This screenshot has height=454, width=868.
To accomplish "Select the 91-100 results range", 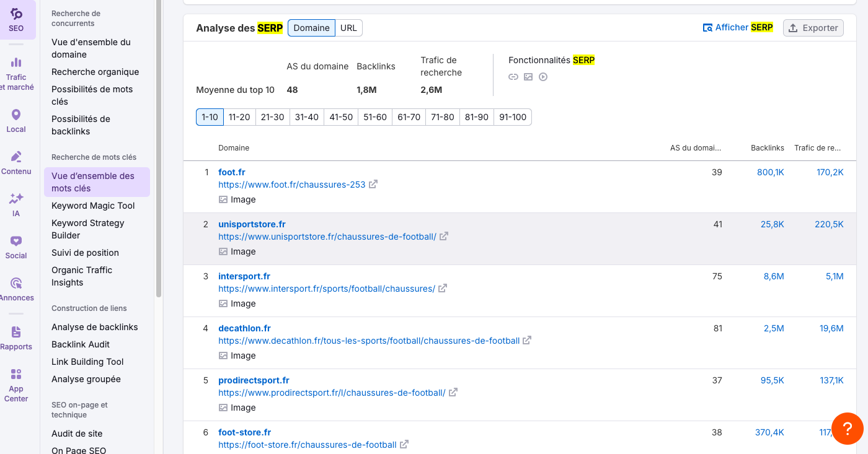I will (513, 117).
